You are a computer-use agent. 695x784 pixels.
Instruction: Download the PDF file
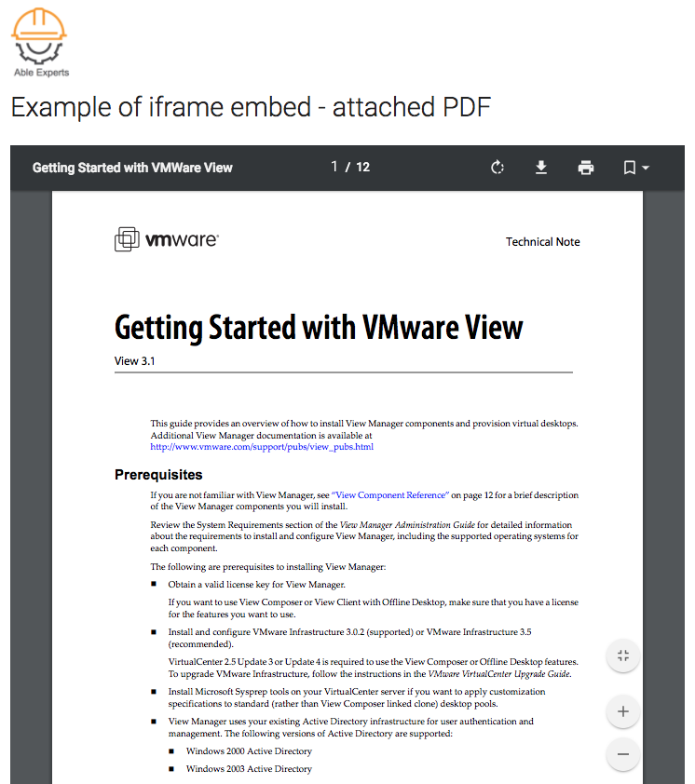point(541,168)
